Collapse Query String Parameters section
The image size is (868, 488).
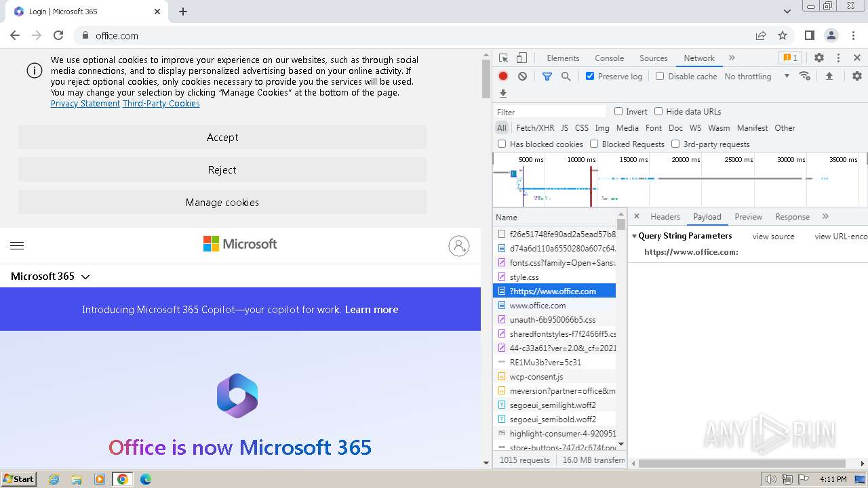[x=635, y=236]
